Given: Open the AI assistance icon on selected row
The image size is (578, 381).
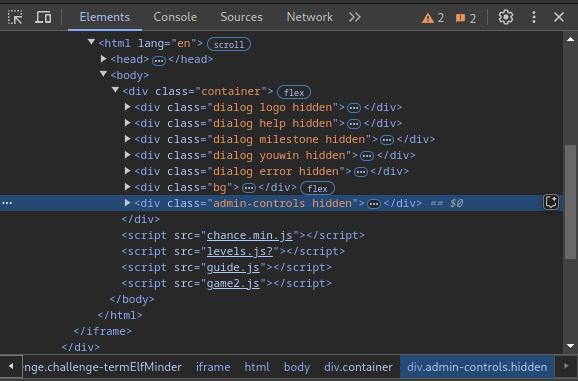Looking at the screenshot, I should [x=551, y=203].
